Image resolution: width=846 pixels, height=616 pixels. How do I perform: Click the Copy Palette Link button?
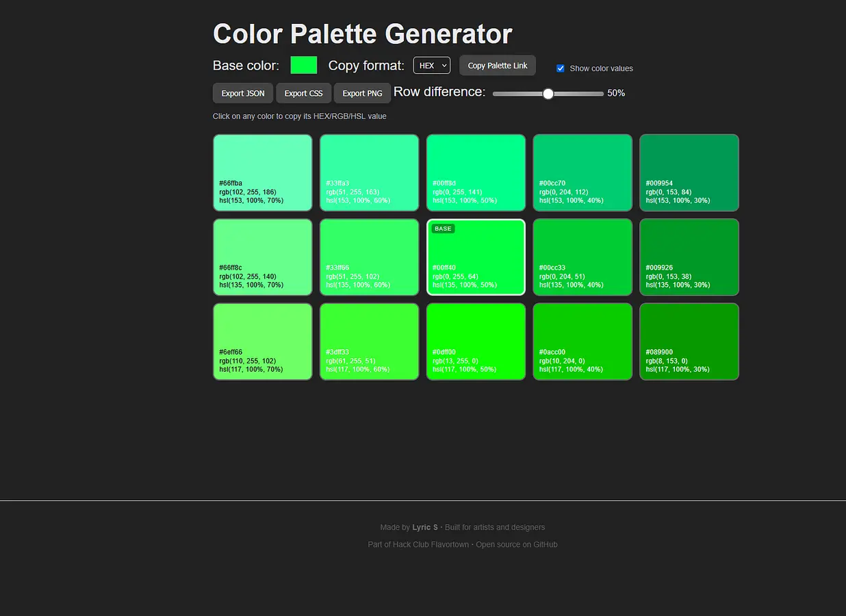pos(498,66)
